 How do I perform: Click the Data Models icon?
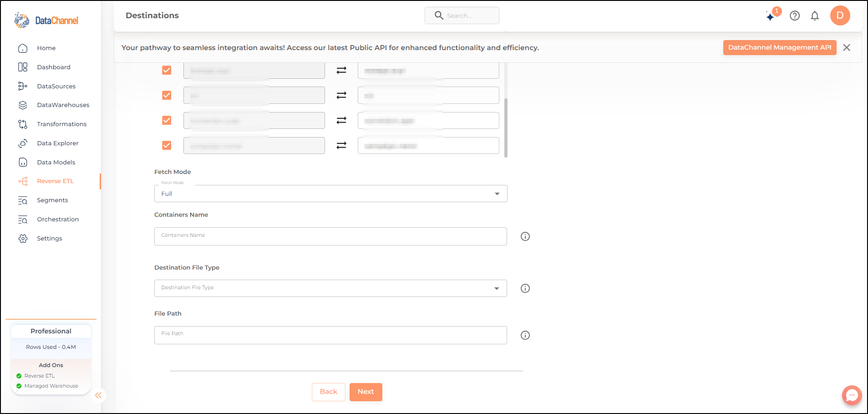(23, 162)
